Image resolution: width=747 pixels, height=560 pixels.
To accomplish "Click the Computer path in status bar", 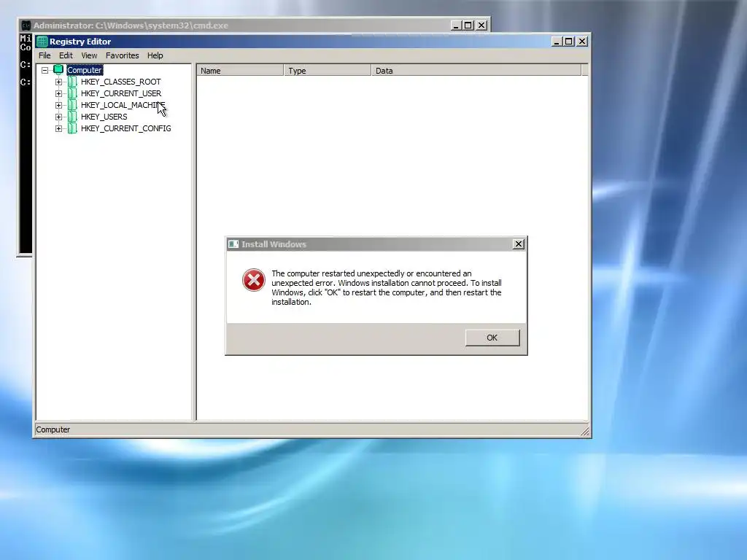I will pyautogui.click(x=53, y=429).
